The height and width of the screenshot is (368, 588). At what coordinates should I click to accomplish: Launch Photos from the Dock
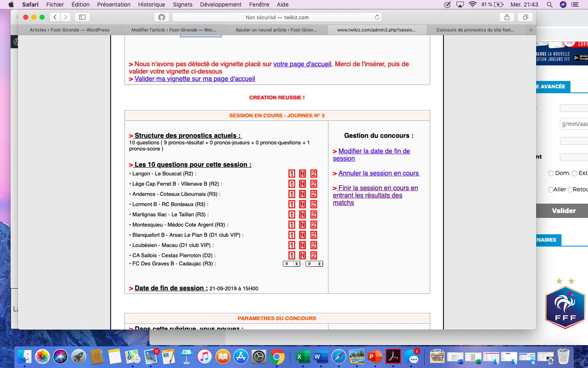click(42, 357)
